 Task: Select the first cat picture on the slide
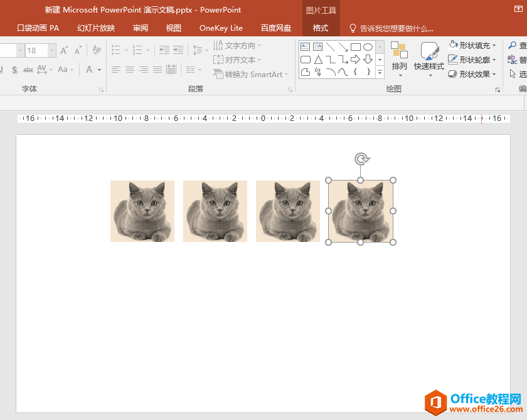[142, 211]
